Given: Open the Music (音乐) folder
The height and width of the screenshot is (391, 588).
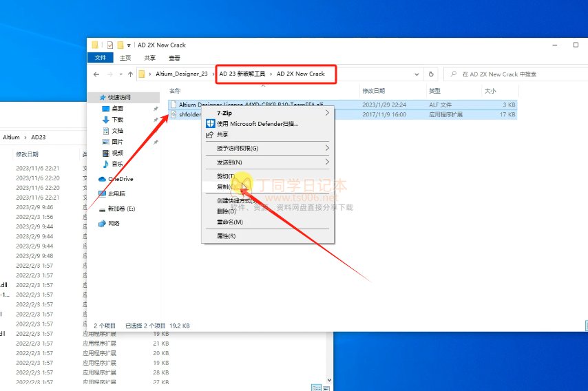Looking at the screenshot, I should (118, 164).
